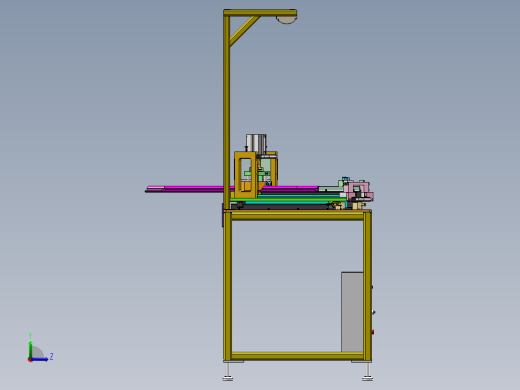Click the blue Z axis arrow of the triad
Screen dimensions: 520x390
tap(40, 359)
